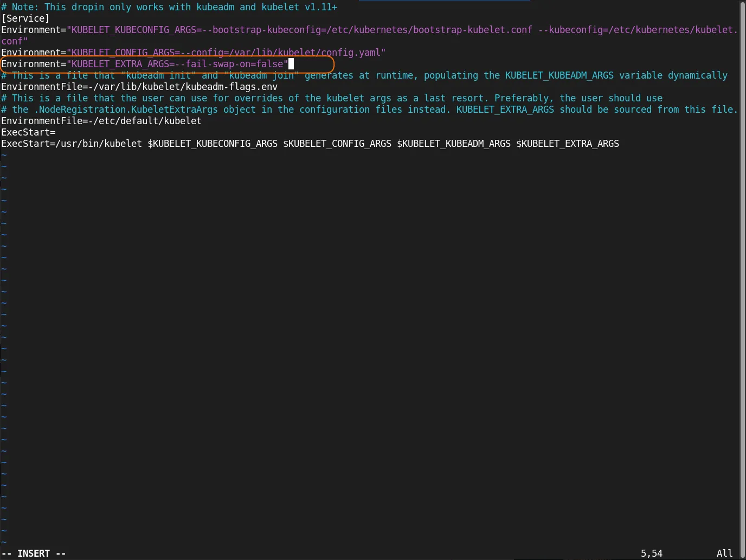Click the comment about overrides as last resort
746x560 pixels.
click(x=332, y=98)
